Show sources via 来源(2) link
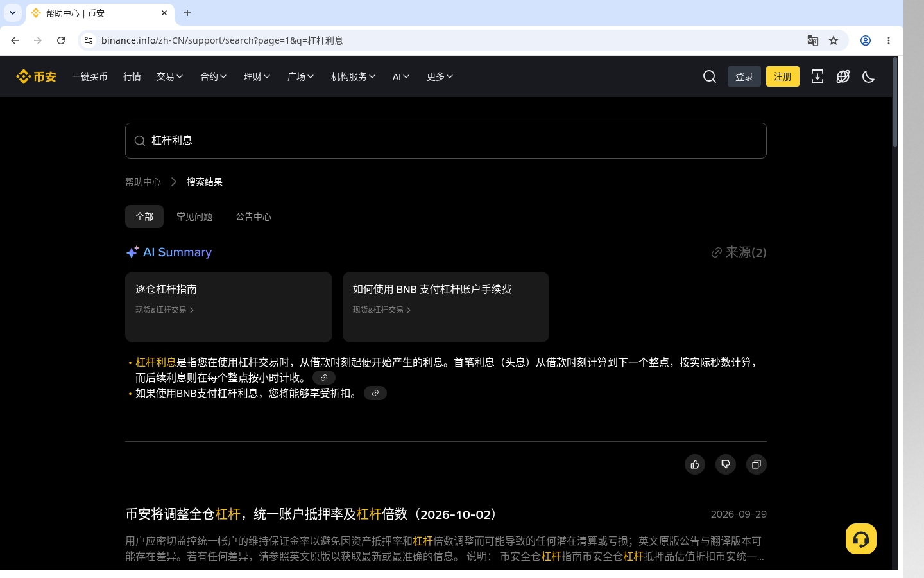Viewport: 924px width, 578px height. [x=739, y=252]
